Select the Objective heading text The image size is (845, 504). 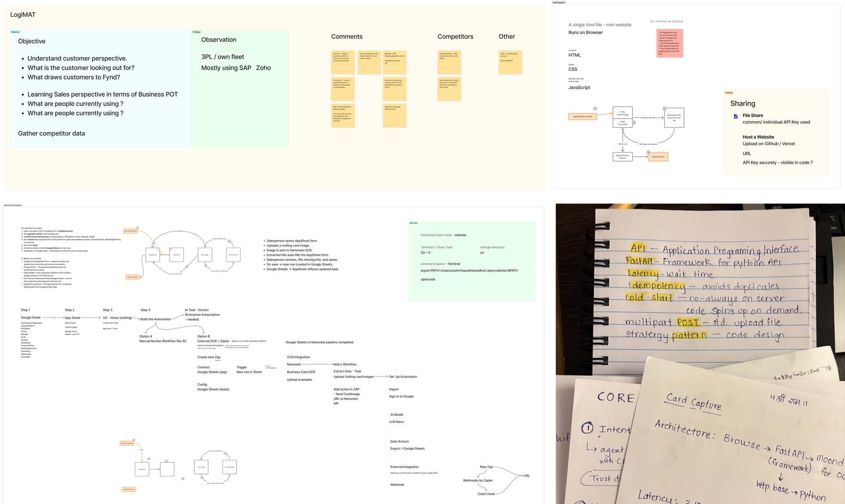coord(32,41)
